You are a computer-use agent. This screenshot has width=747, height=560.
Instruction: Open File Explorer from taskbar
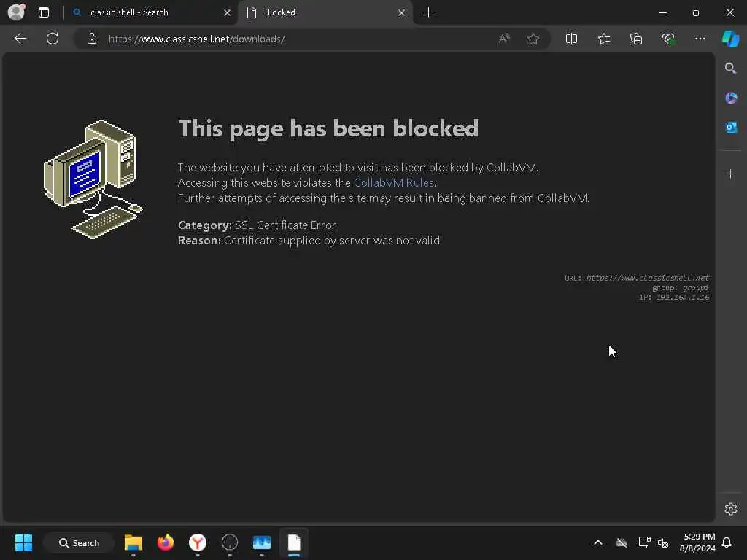point(133,542)
